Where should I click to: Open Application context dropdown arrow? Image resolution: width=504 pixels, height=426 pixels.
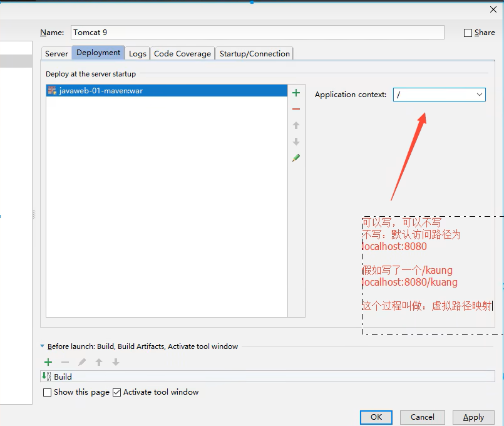479,95
